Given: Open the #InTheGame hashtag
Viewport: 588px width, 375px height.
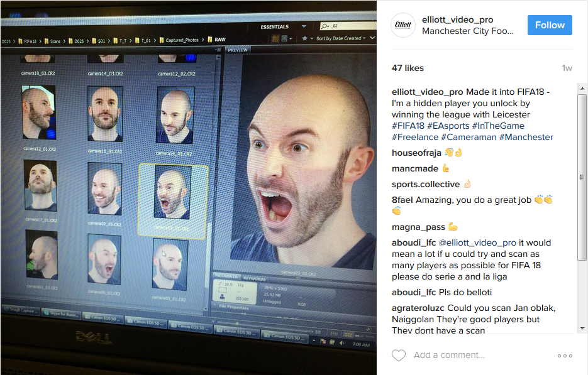Looking at the screenshot, I should tap(498, 126).
